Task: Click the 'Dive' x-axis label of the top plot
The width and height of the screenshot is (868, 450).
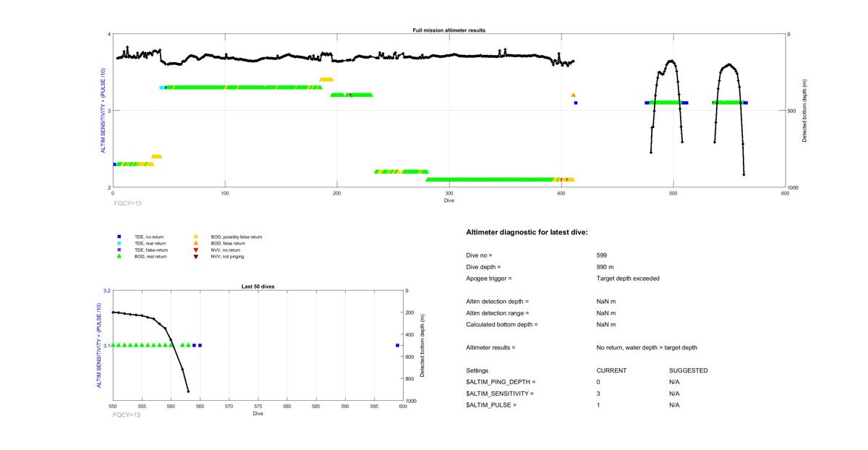Action: click(x=449, y=200)
